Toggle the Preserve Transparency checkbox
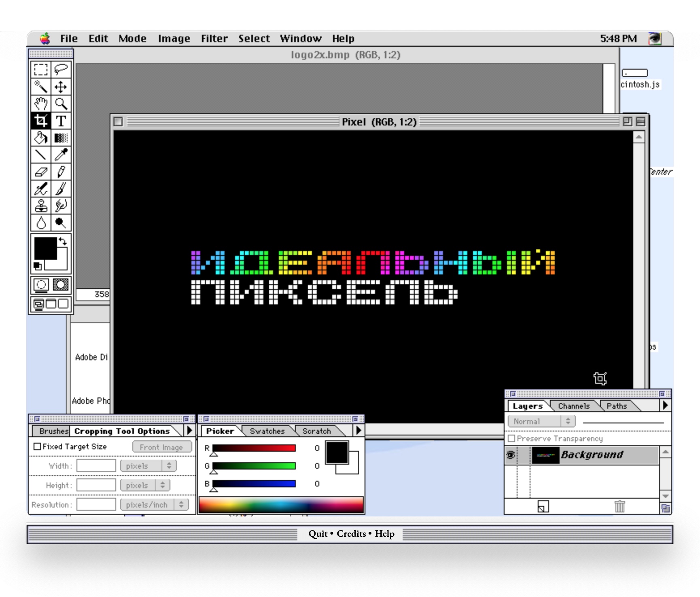The image size is (700, 597). pos(511,438)
